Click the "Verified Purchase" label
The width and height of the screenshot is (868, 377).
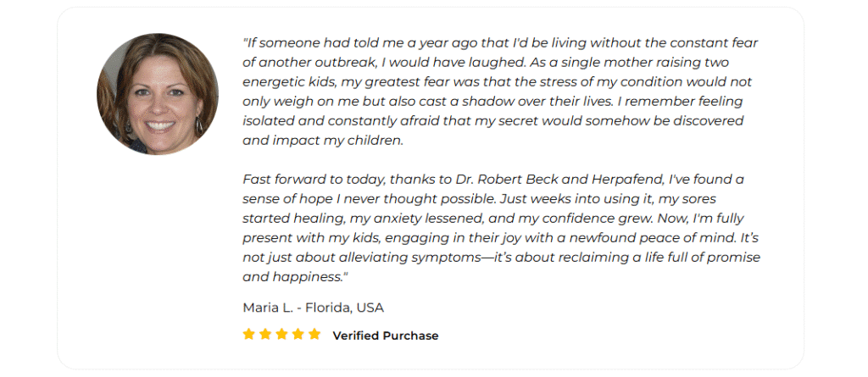pyautogui.click(x=386, y=335)
